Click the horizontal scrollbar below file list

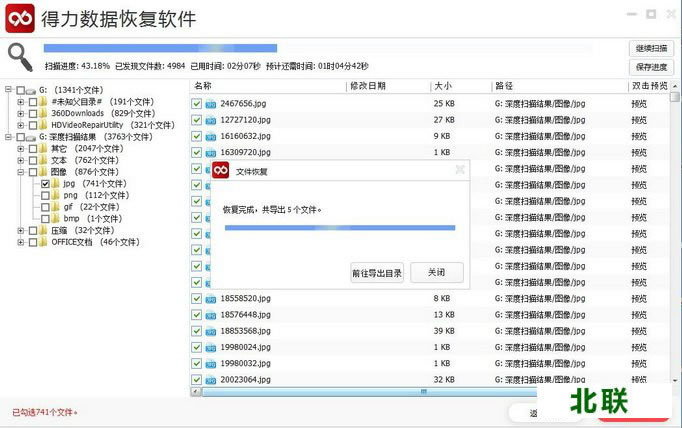click(400, 392)
